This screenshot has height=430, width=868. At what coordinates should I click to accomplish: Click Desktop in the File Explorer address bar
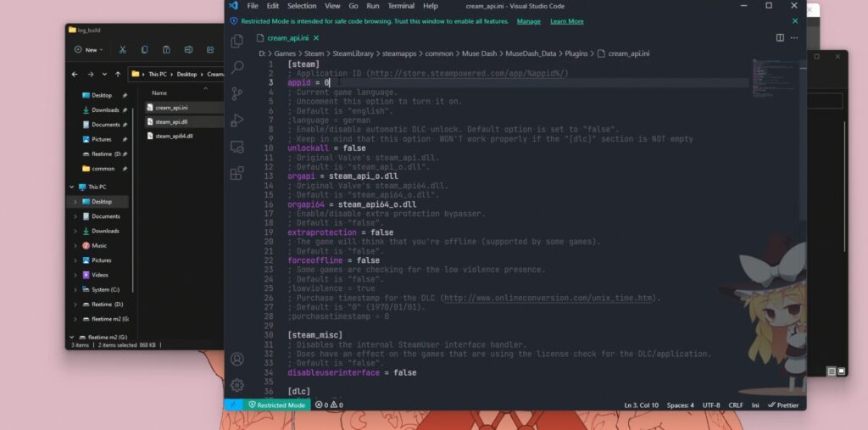tap(188, 75)
